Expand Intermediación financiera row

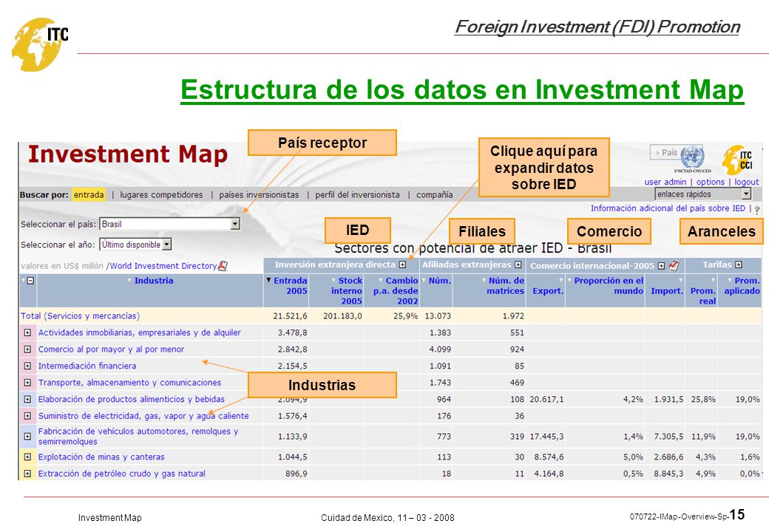coord(27,366)
